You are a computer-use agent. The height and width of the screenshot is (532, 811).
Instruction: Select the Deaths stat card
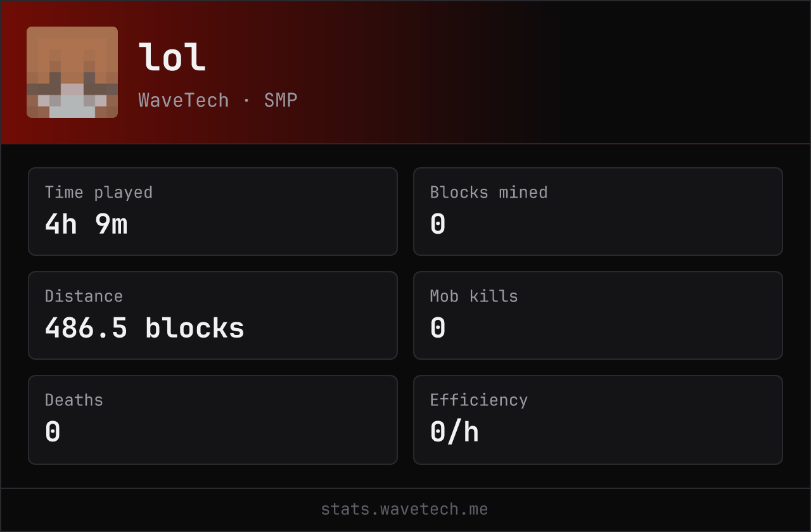tap(213, 420)
